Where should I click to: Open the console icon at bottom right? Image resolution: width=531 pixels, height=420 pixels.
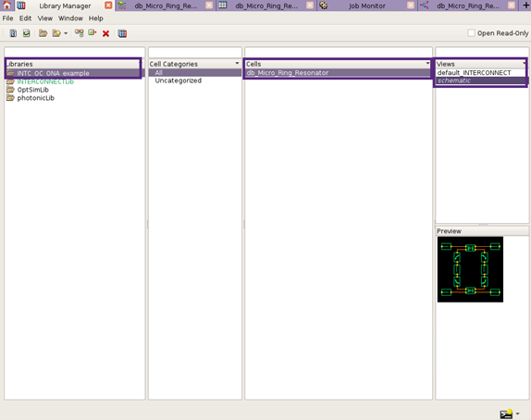click(506, 414)
